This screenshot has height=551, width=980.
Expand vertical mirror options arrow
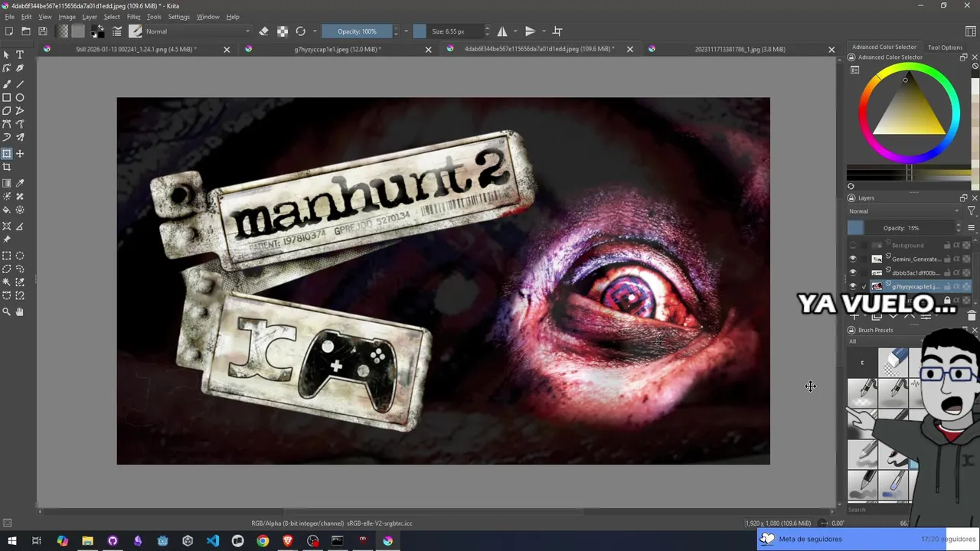(x=544, y=31)
